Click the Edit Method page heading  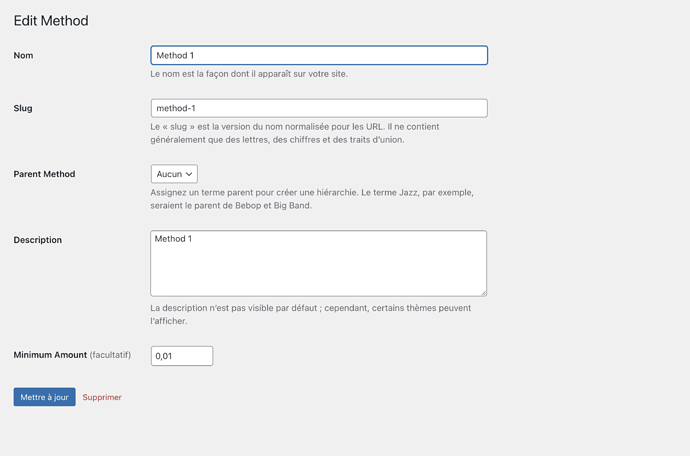click(x=51, y=21)
